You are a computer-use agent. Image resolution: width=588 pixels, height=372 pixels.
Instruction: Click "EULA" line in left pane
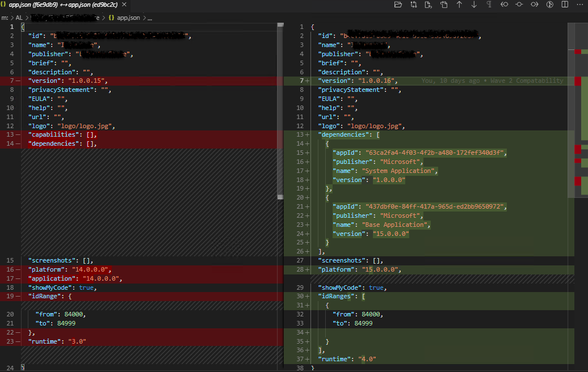tap(48, 99)
